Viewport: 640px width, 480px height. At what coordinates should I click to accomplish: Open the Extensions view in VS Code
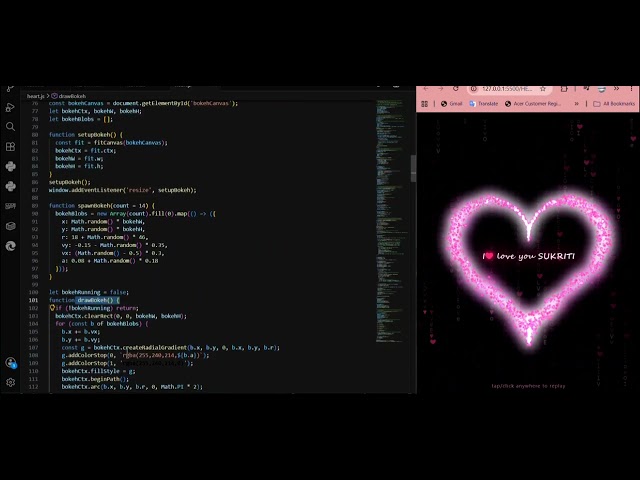coord(10,147)
